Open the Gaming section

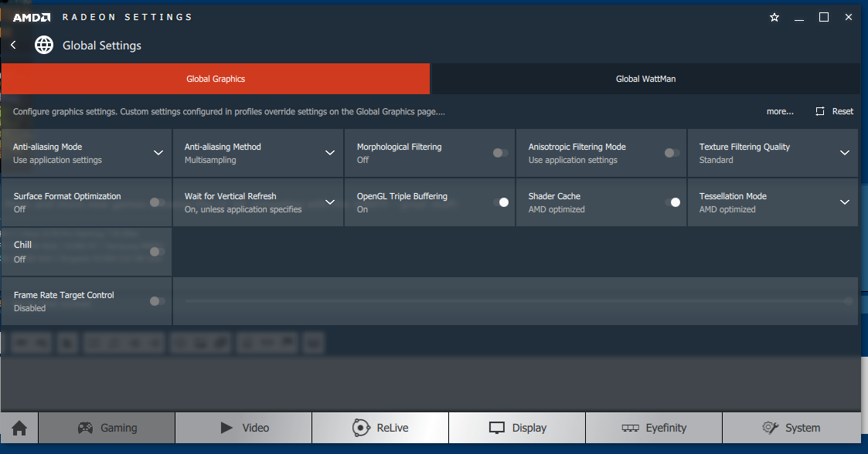click(x=107, y=428)
